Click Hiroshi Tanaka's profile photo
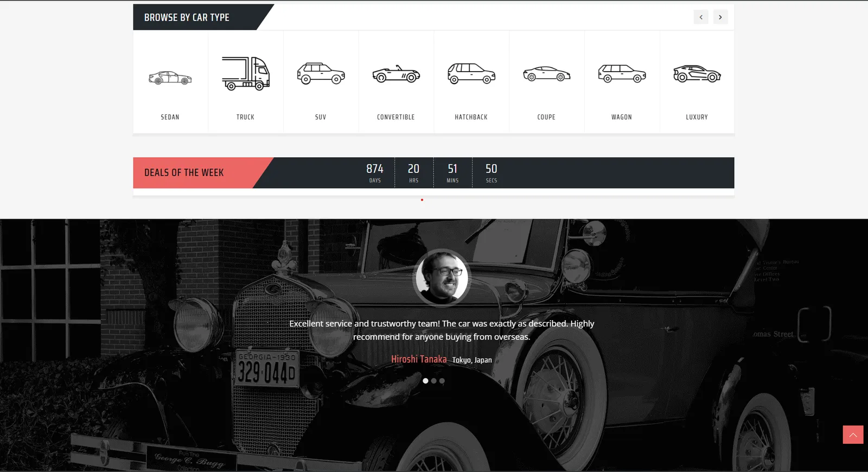Viewport: 868px width, 472px height. click(442, 277)
